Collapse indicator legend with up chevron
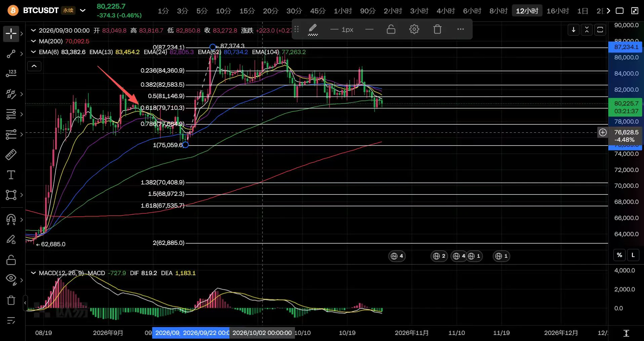The image size is (644, 341). pos(34,66)
